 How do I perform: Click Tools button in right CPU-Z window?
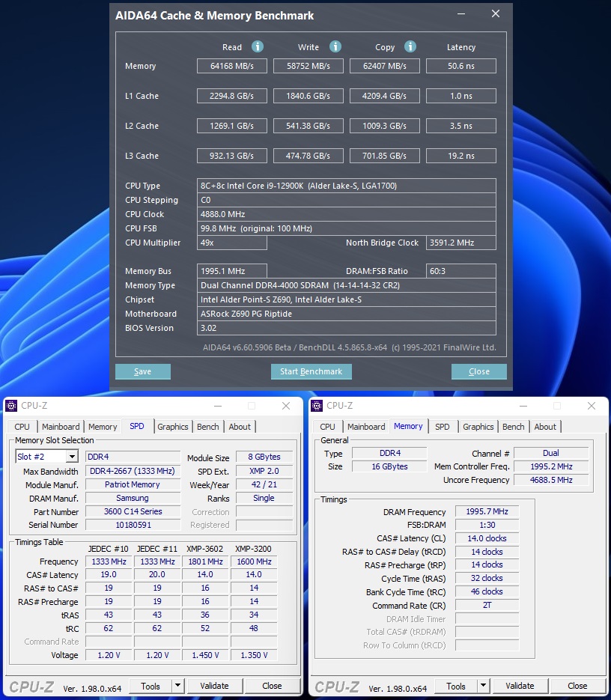point(456,686)
